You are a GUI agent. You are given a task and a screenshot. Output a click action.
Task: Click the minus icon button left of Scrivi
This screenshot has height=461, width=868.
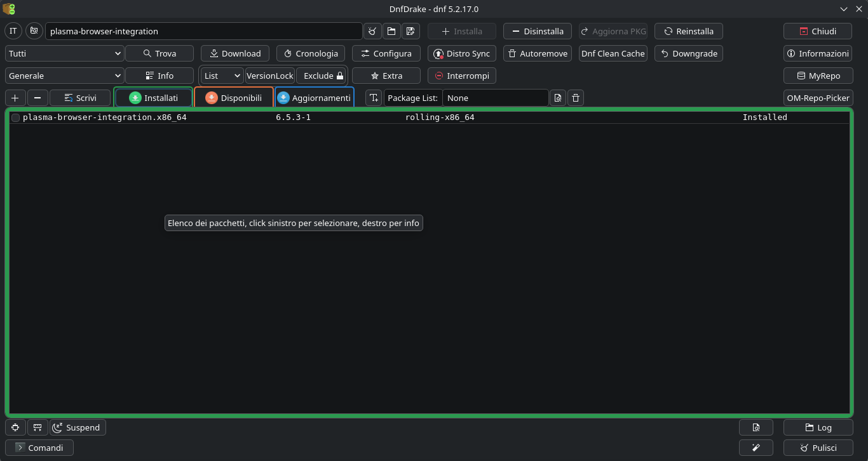37,98
